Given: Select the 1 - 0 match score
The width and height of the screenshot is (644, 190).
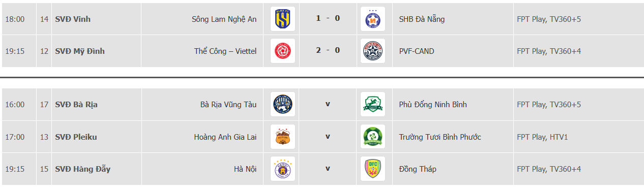Looking at the screenshot, I should 328,18.
